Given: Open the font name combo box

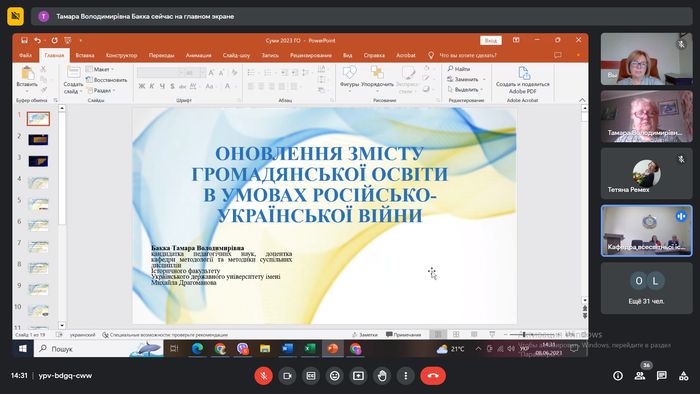Looking at the screenshot, I should [160, 72].
